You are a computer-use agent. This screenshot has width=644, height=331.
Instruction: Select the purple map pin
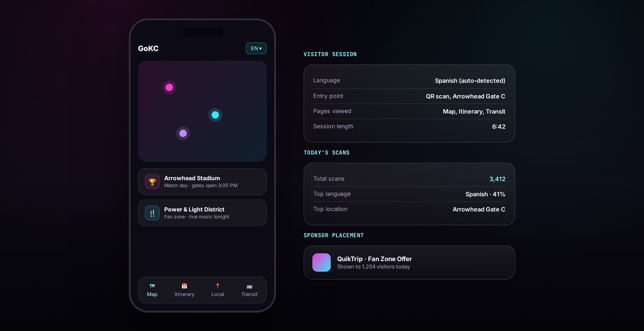(183, 133)
